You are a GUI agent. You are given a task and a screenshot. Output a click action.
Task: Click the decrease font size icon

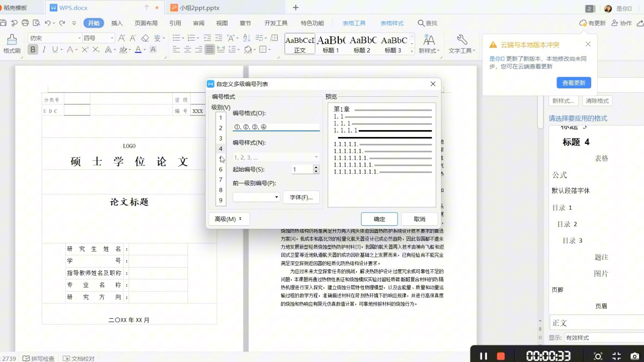tap(133, 38)
